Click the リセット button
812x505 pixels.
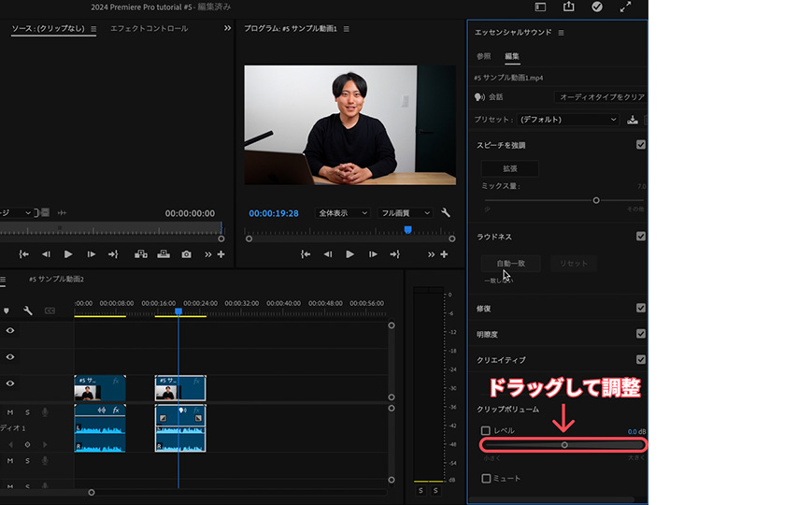coord(574,264)
